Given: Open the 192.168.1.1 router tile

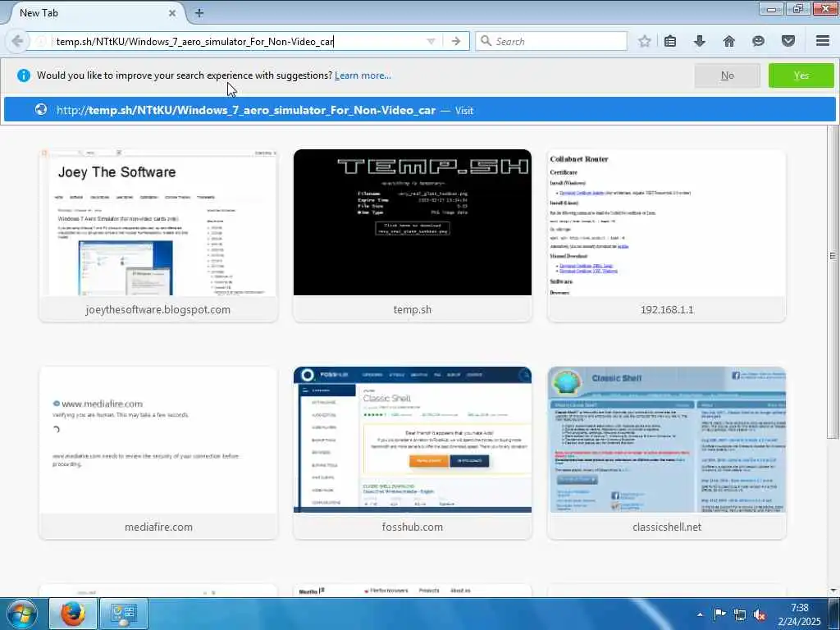Looking at the screenshot, I should coord(666,235).
